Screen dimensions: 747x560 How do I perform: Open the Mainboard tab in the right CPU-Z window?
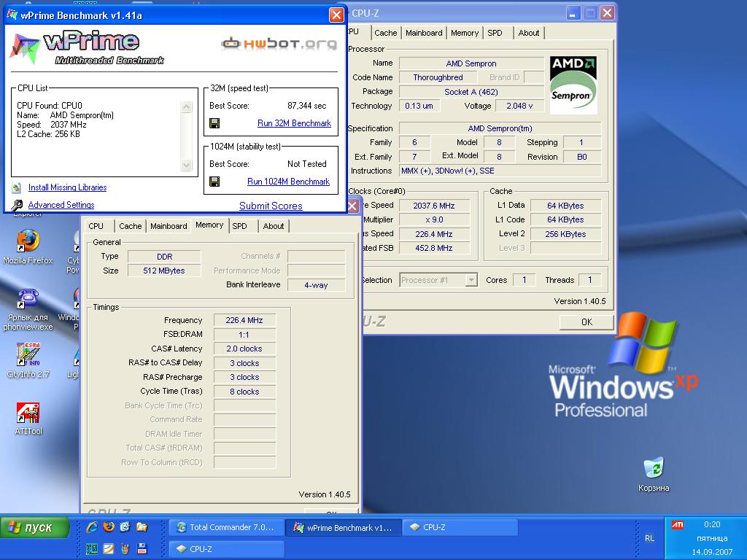coord(424,33)
